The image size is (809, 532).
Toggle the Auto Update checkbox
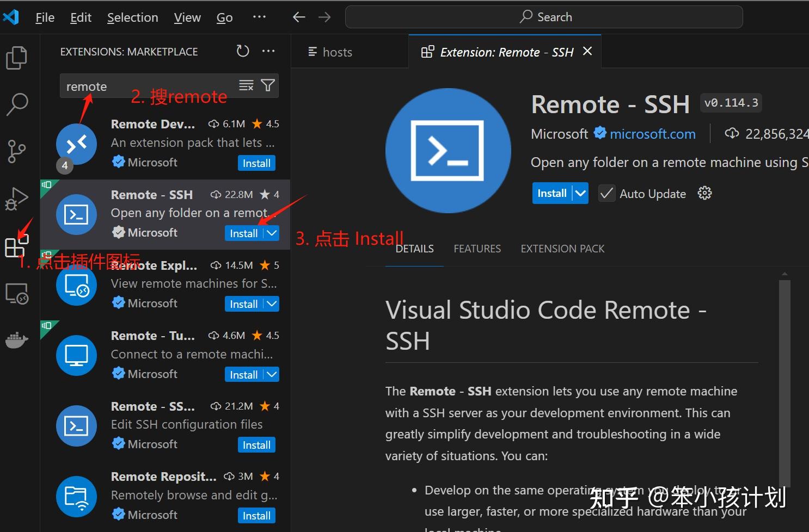(606, 193)
